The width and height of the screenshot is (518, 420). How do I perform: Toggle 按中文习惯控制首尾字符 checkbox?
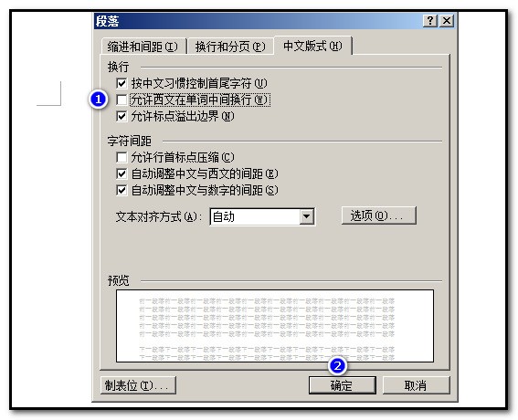click(122, 83)
